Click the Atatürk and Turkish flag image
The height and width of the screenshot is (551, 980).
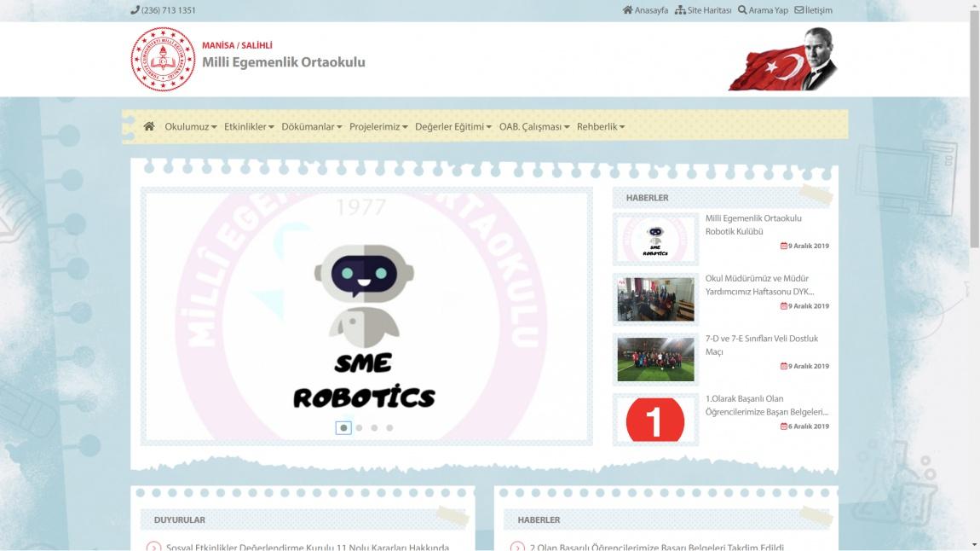point(783,59)
